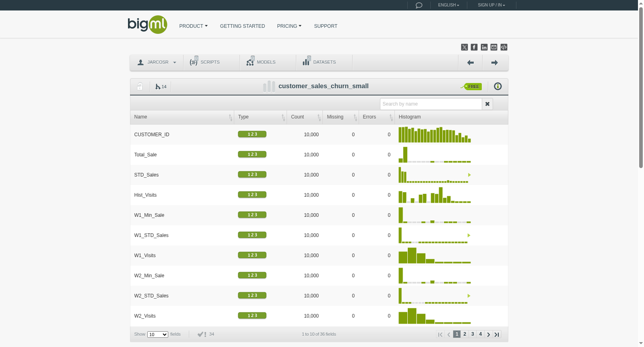Go to previous resource with left arrow
This screenshot has width=644, height=347.
coord(471,62)
